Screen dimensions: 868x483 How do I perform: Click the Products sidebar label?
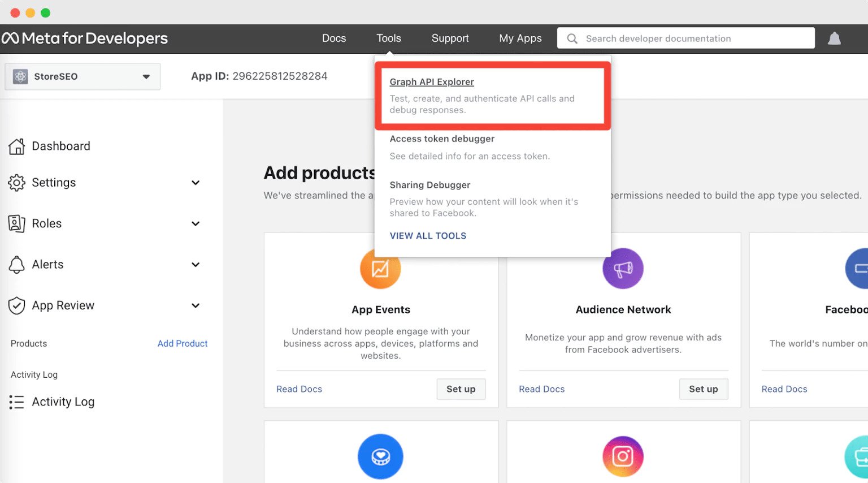(29, 343)
